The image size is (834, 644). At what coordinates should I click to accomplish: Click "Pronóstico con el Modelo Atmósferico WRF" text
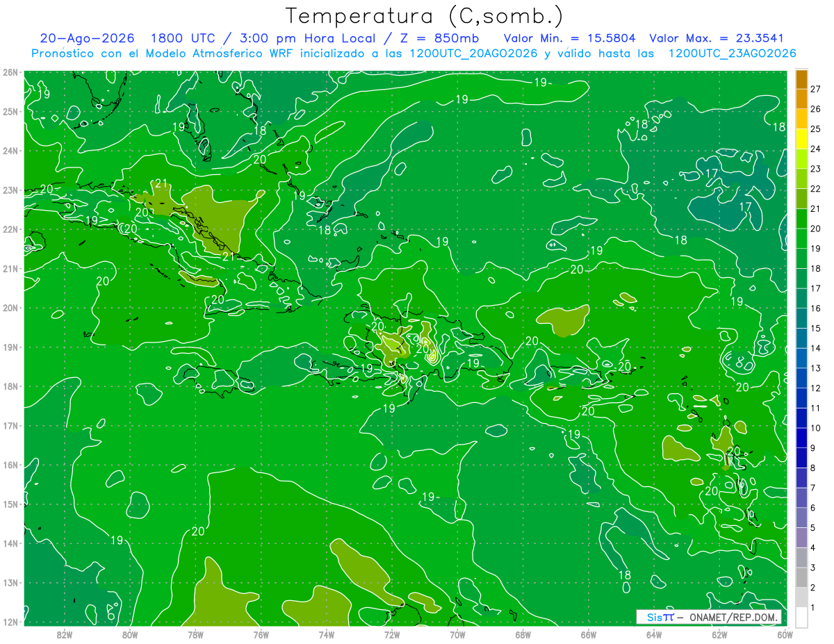[x=163, y=53]
